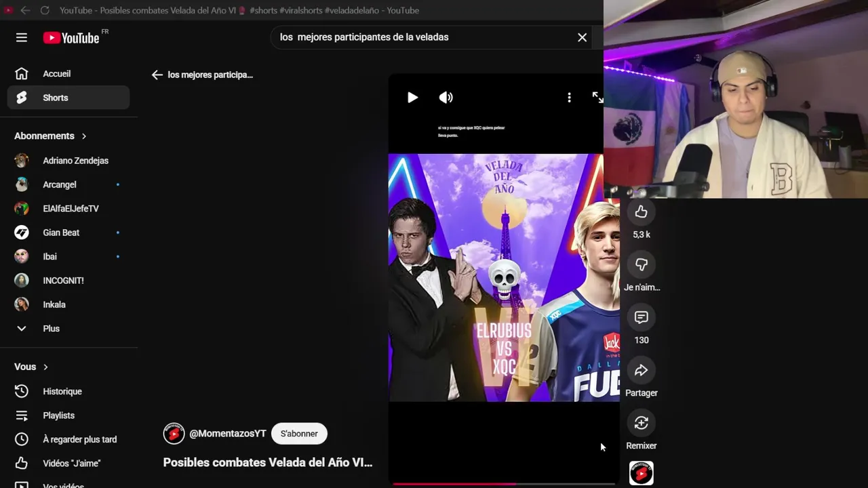Click the INCOGNIT! avatar icon
The height and width of the screenshot is (488, 868).
coord(22,281)
